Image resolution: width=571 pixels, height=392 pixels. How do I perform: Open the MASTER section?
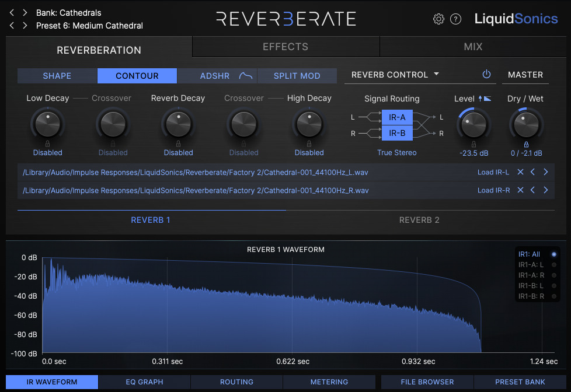(525, 75)
